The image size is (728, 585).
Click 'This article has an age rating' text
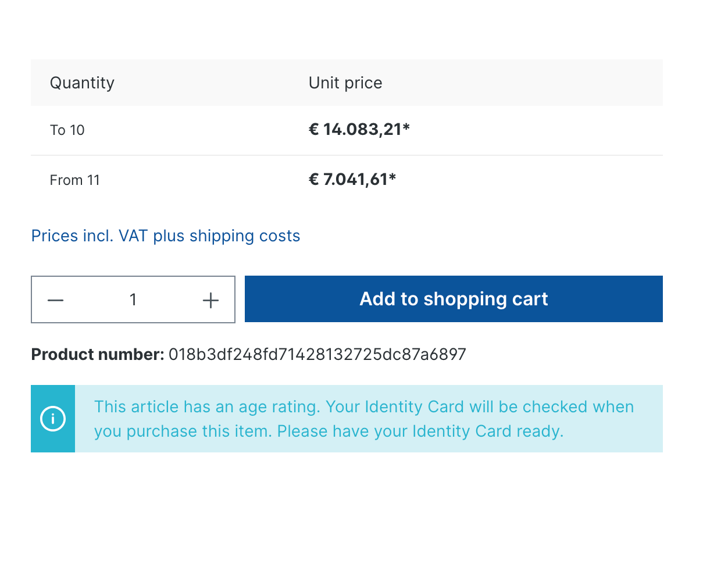tap(208, 407)
